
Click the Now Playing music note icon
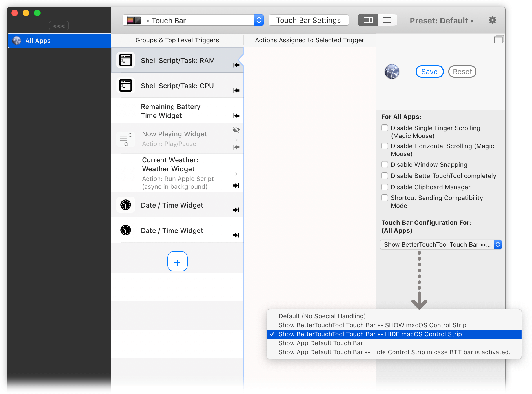(126, 139)
